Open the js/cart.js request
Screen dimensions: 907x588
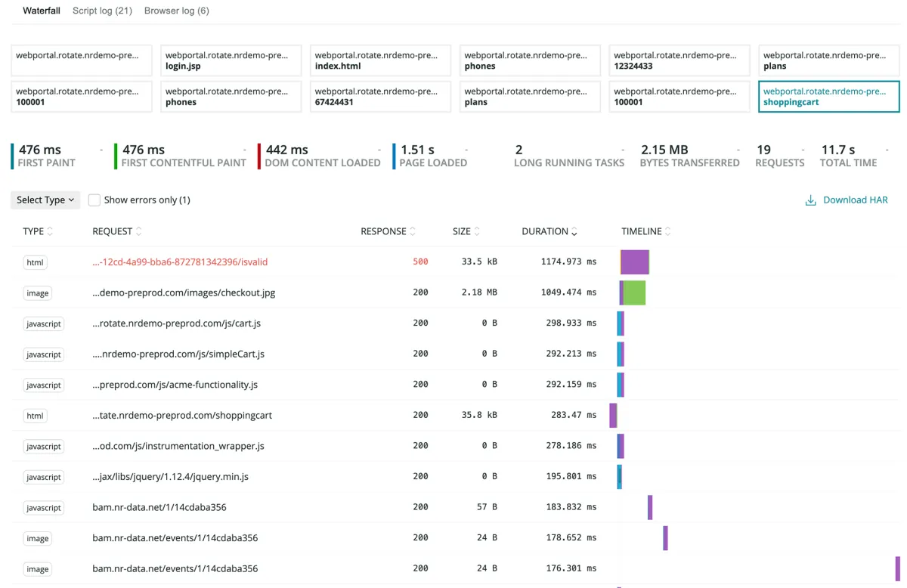tap(176, 323)
